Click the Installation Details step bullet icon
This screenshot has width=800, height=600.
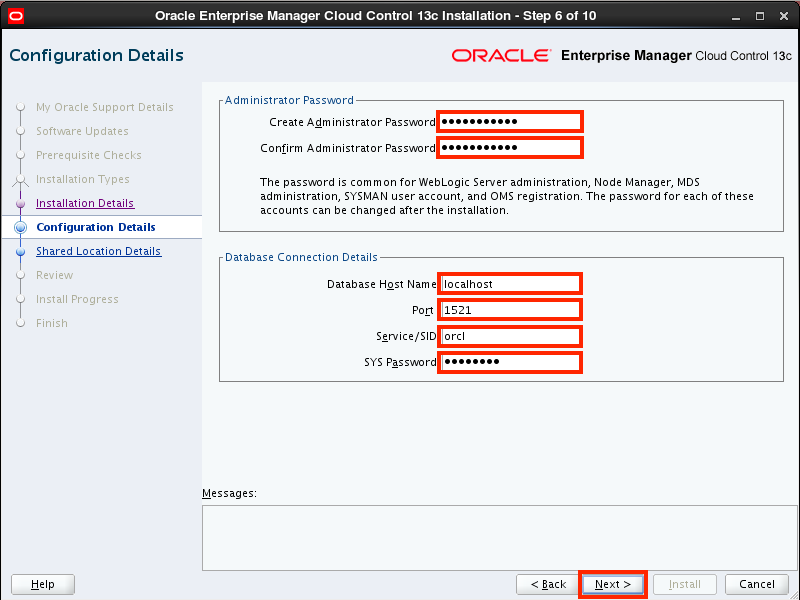pos(20,204)
